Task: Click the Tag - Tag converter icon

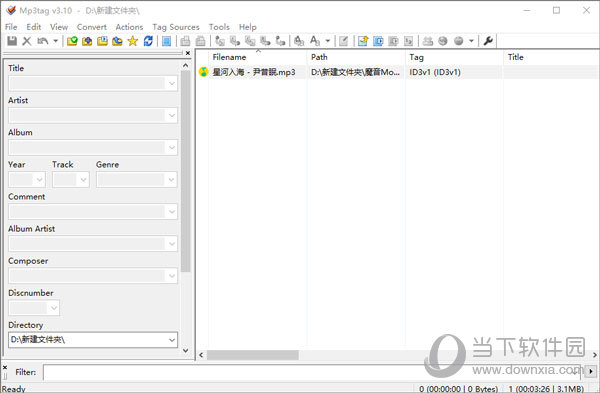Action: [x=280, y=41]
